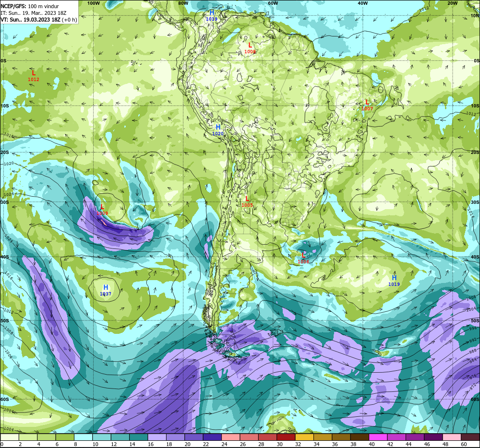Select the 40–42 bright magenta legend swatch
Image resolution: width=480 pixels, height=448 pixels.
378,437
